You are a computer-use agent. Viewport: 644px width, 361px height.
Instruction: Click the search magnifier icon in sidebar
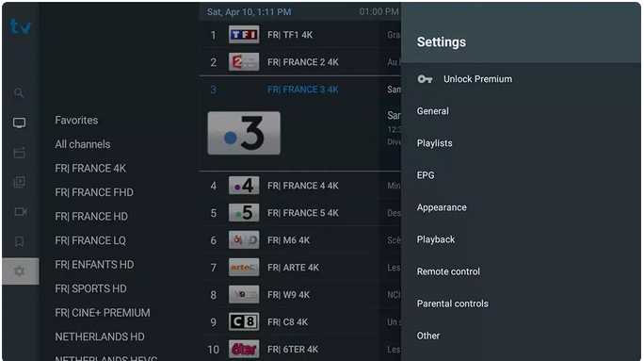point(19,93)
